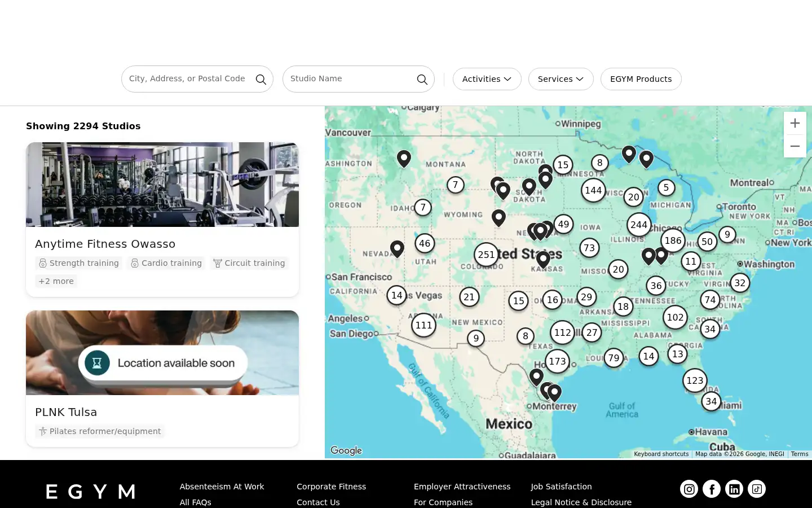Image resolution: width=812 pixels, height=508 pixels.
Task: Expand the Services dropdown
Action: 561,79
